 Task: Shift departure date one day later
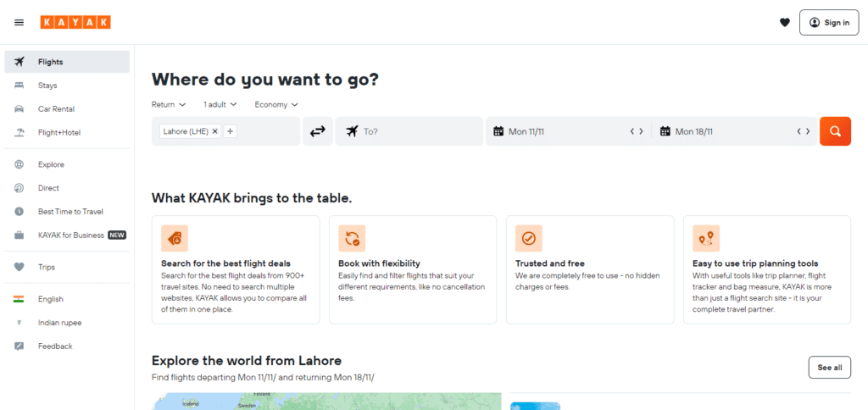pos(641,131)
